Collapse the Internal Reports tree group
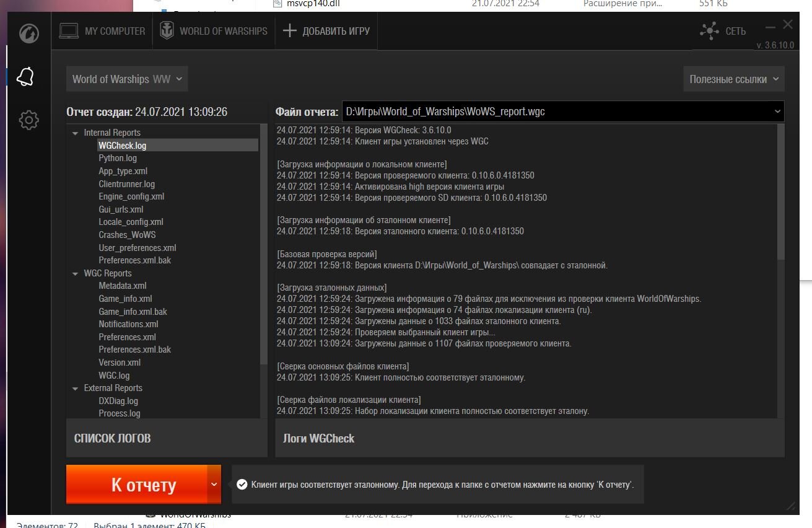This screenshot has height=528, width=812. pos(76,133)
